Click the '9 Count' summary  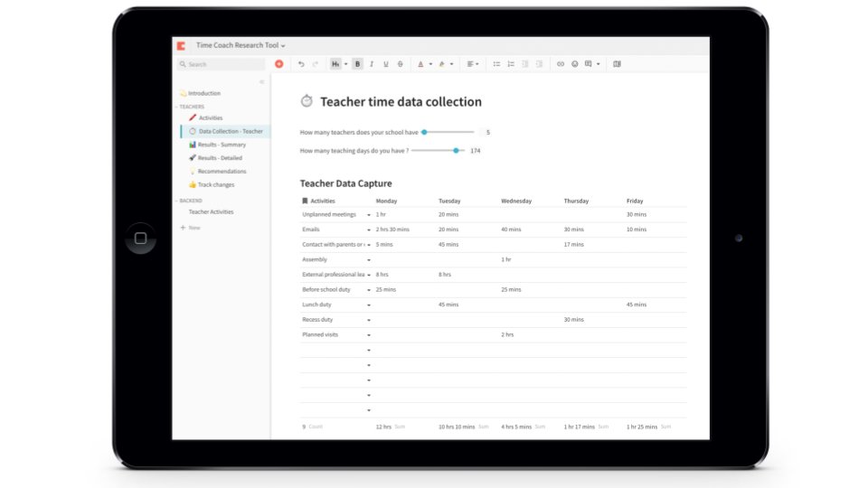point(312,427)
